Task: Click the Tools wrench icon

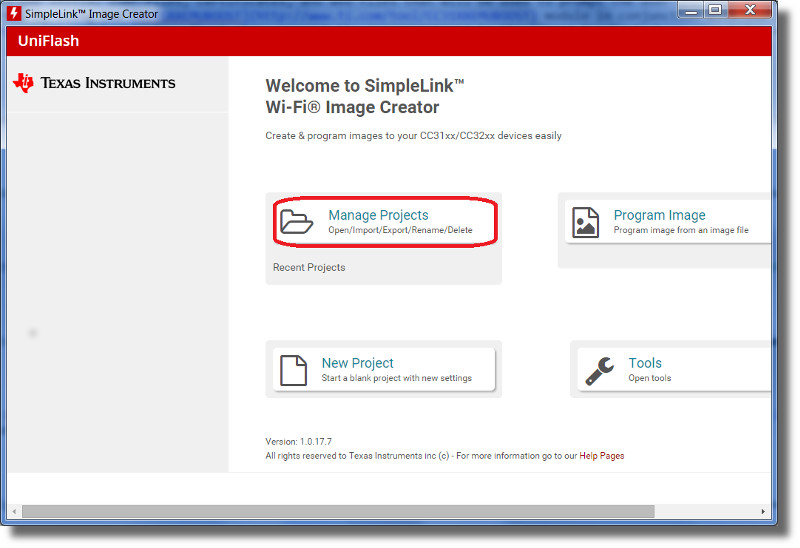Action: point(600,370)
